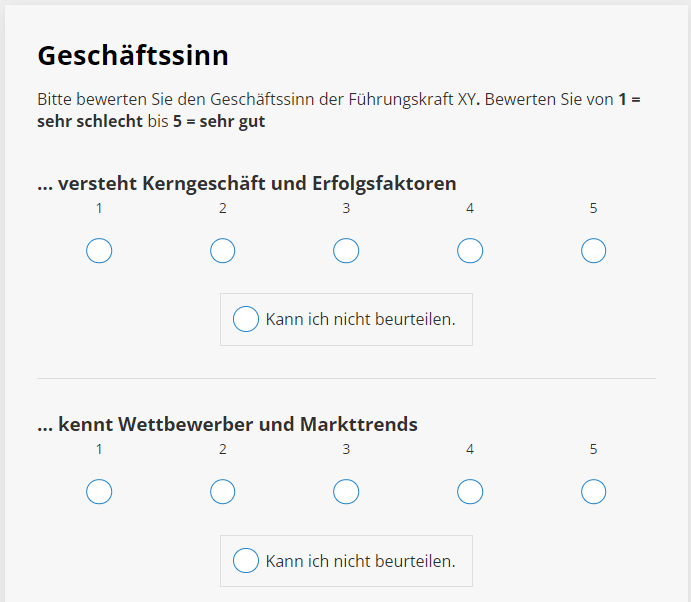Select rating 2 for Wettbewerber und Markttrends
The image size is (691, 602).
223,492
